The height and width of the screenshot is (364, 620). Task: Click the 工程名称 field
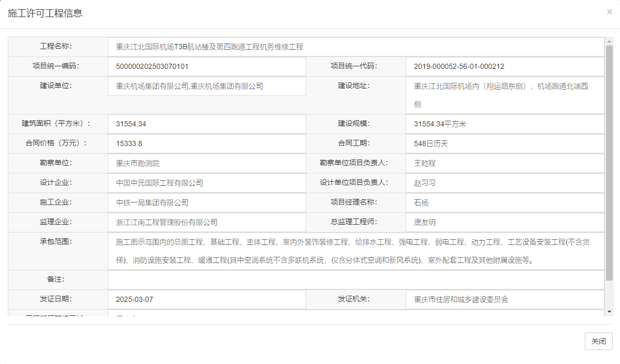[x=355, y=47]
